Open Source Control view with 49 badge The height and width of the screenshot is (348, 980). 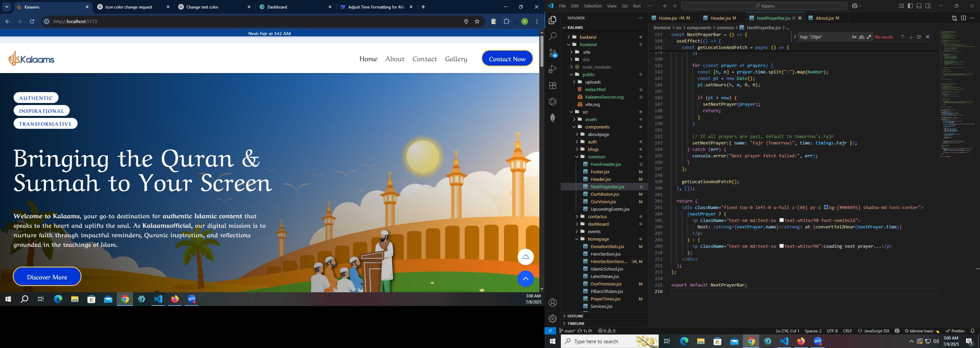tap(552, 53)
